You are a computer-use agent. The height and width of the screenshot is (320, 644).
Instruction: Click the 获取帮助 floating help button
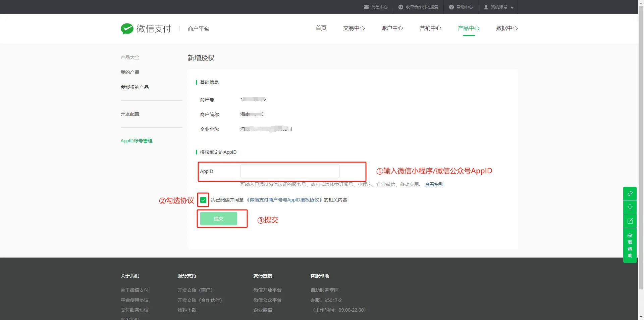click(x=630, y=245)
